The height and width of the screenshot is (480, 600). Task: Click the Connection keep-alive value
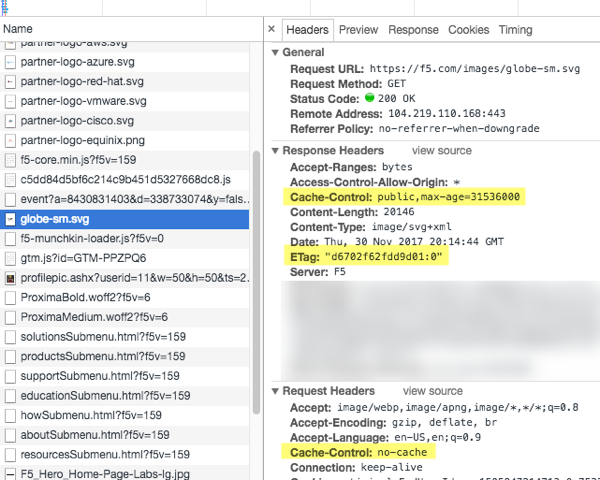[x=391, y=468]
